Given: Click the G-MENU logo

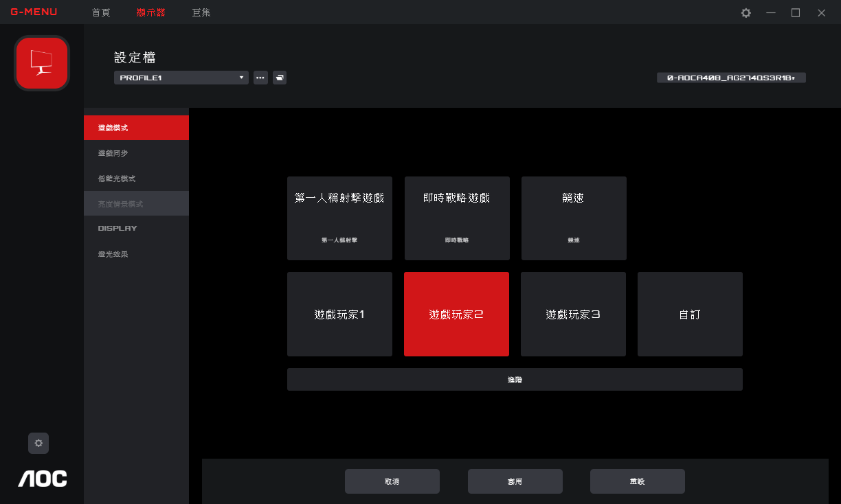Looking at the screenshot, I should [x=34, y=12].
